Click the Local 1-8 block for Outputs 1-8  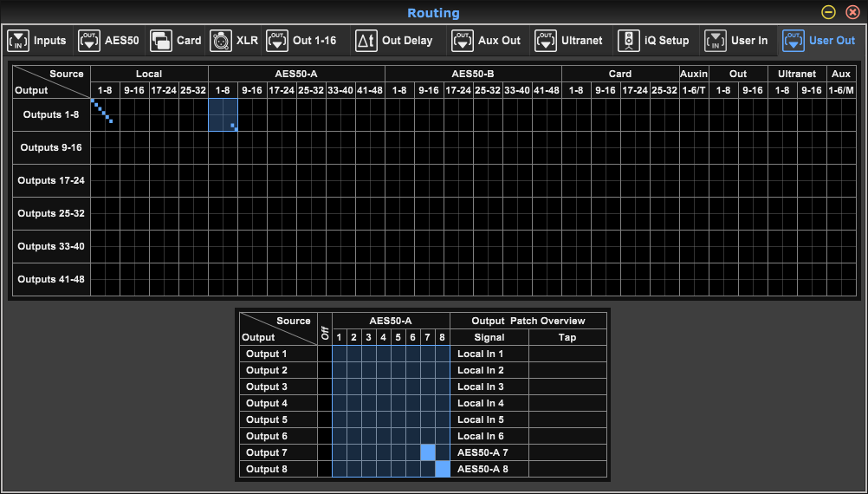click(105, 114)
